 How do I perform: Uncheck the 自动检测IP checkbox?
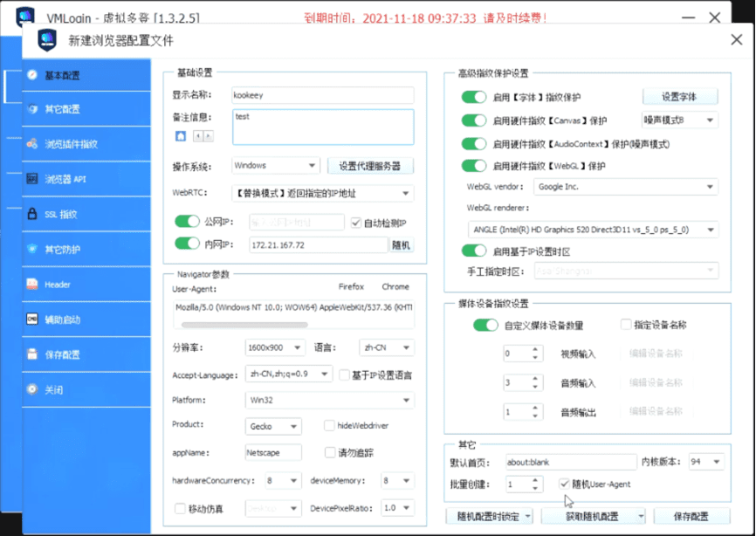[356, 223]
